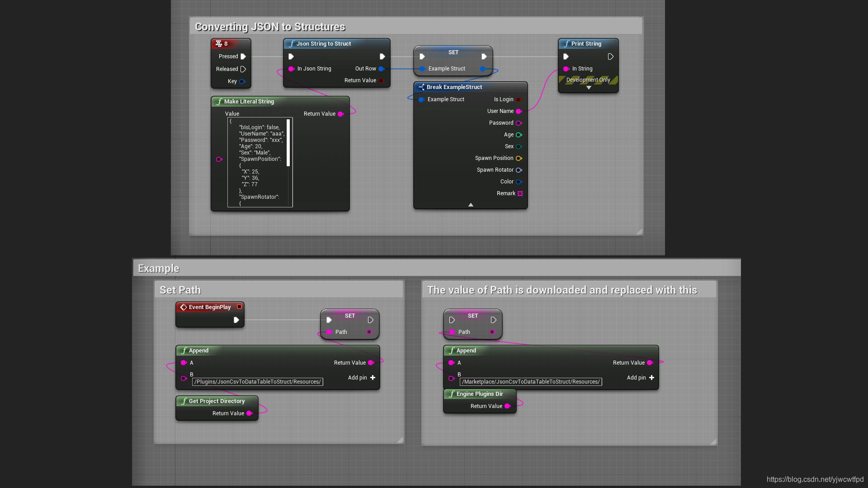Click the Remark array pin icon
The image size is (868, 488).
(520, 193)
